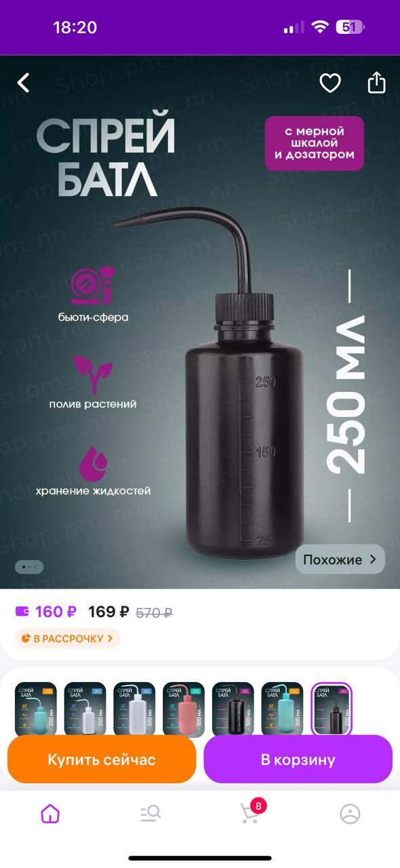Buy now with "Купить сейчас" button
Viewport: 400px width, 868px height.
tap(102, 759)
